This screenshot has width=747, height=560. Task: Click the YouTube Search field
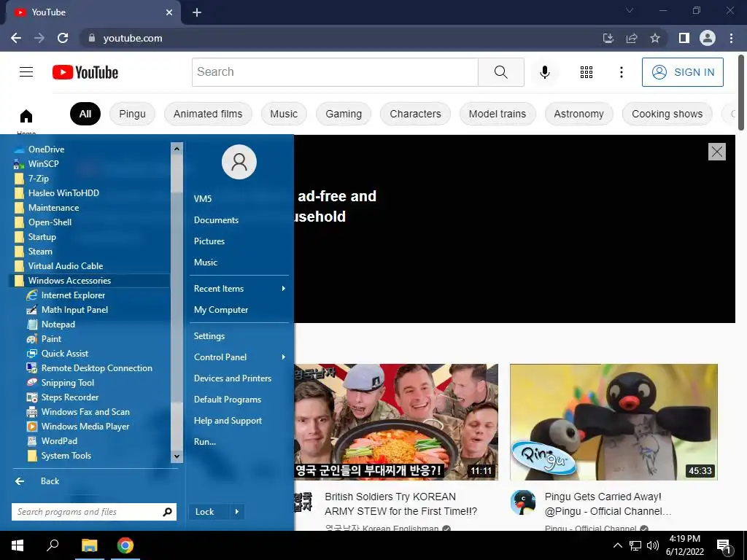335,72
